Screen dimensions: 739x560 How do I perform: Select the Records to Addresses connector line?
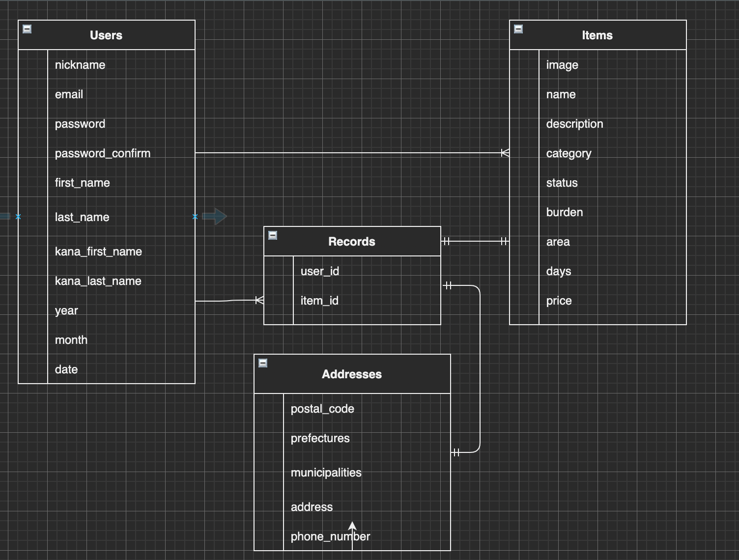[x=480, y=368]
